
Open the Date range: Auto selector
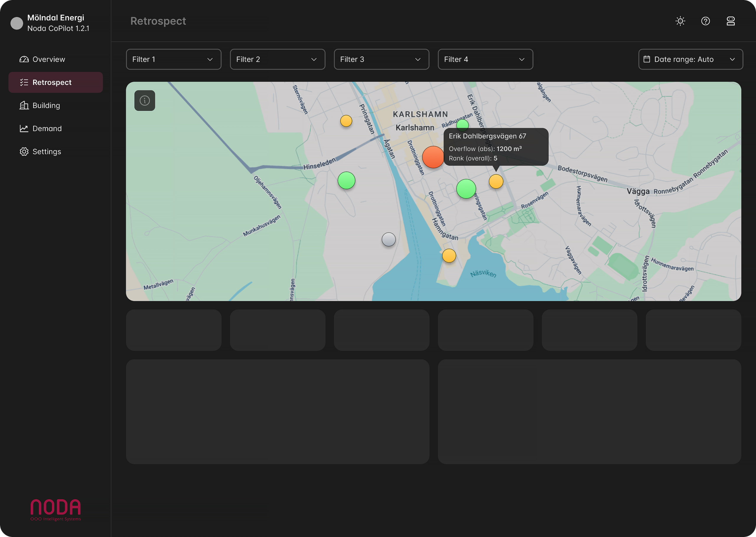click(690, 59)
